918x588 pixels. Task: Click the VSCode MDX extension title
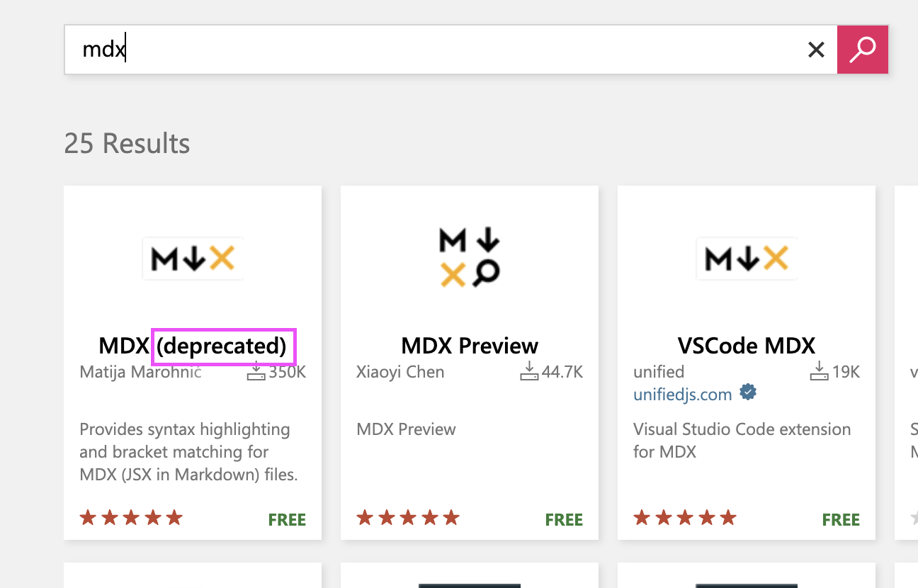pyautogui.click(x=746, y=346)
